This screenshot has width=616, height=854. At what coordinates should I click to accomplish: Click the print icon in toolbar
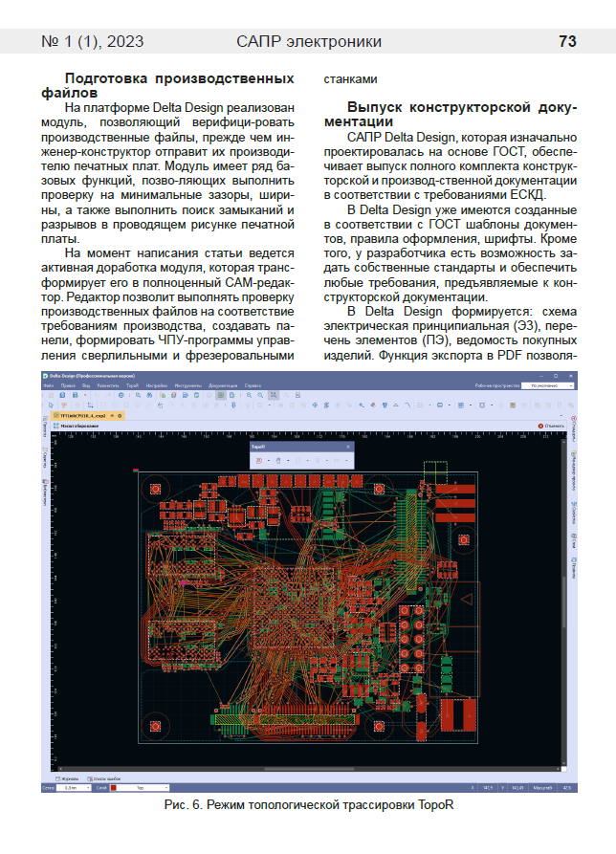point(121,395)
